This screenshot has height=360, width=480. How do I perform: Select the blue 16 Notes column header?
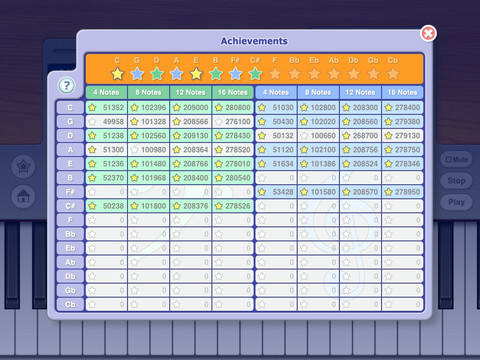403,92
